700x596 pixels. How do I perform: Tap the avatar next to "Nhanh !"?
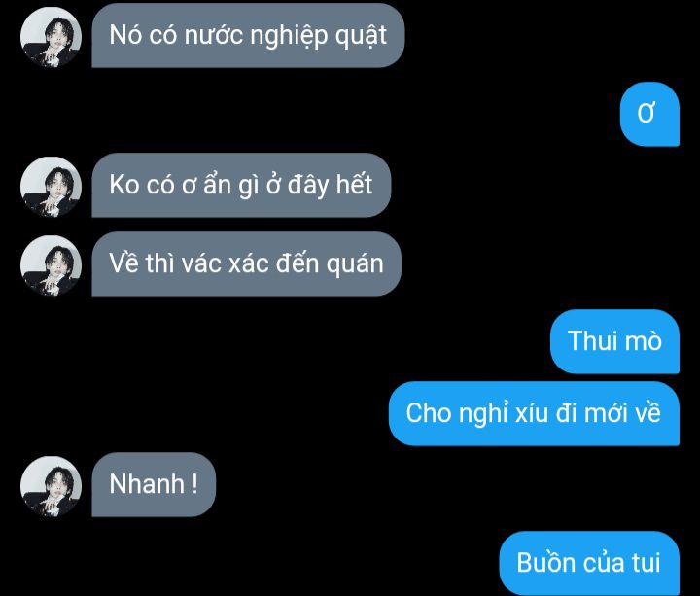click(51, 486)
